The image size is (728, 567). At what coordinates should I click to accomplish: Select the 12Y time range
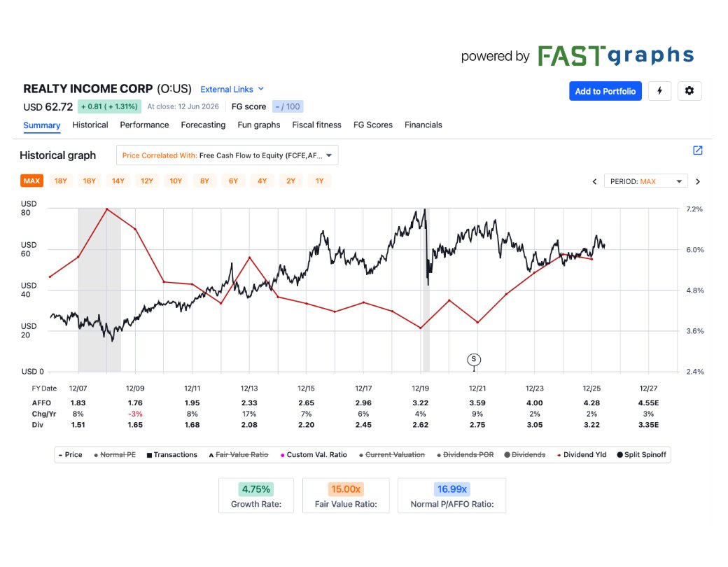click(x=147, y=181)
